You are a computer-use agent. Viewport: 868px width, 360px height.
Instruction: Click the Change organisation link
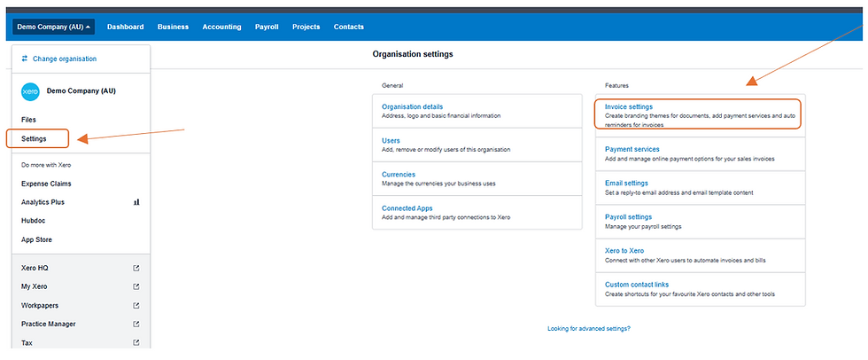pyautogui.click(x=64, y=59)
